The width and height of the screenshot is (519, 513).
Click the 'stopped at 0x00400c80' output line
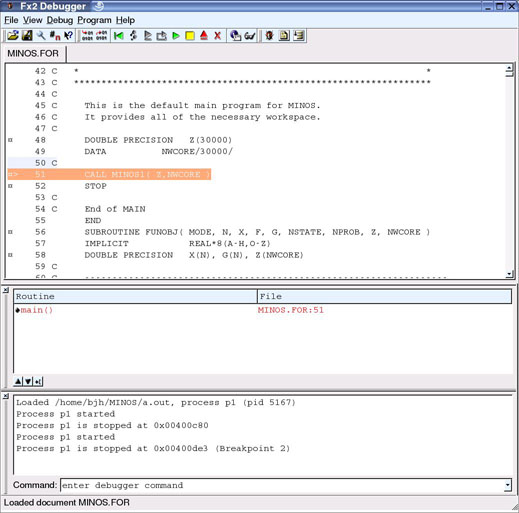click(112, 425)
